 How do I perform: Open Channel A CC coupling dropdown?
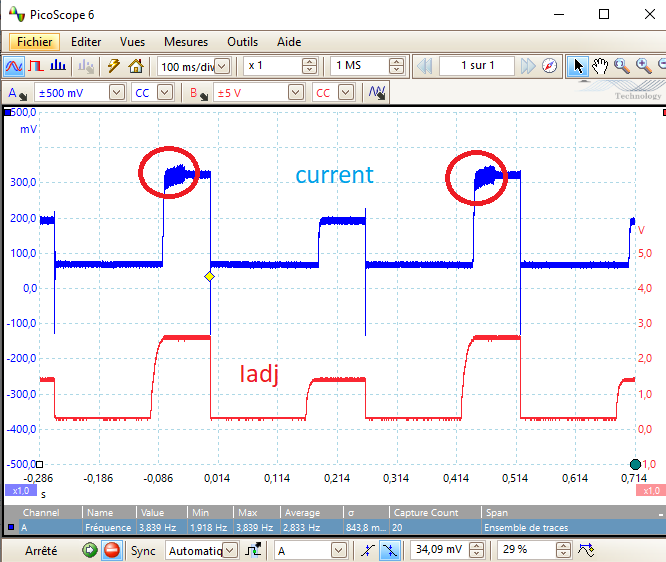tap(165, 92)
